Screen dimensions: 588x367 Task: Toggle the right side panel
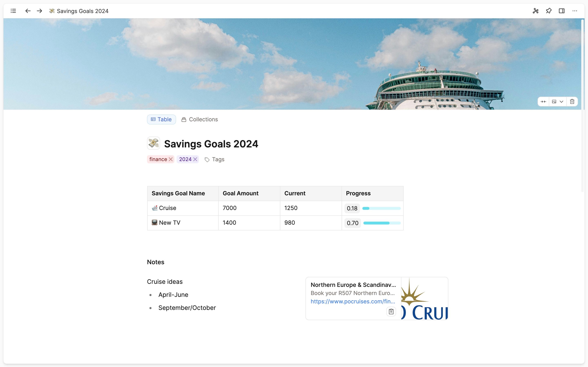561,11
